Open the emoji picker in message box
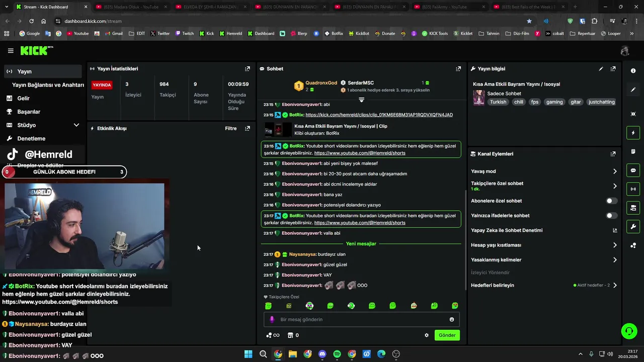Screen dimensions: 644x362 [x=452, y=319]
